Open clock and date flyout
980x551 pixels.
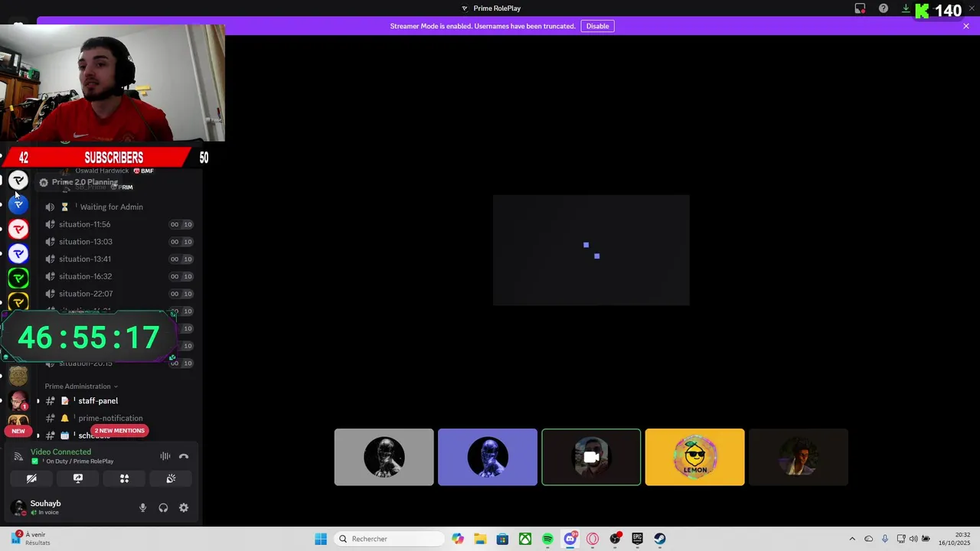pos(955,539)
